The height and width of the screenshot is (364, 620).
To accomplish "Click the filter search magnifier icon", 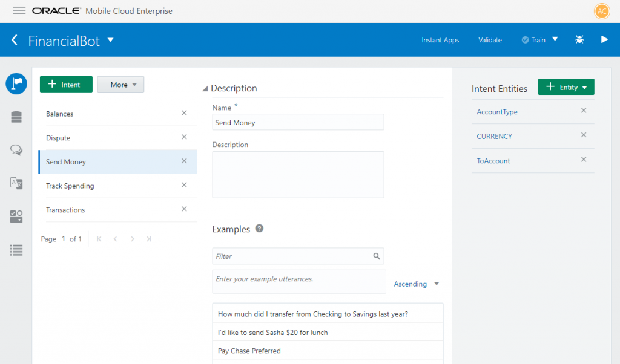I will pos(377,256).
